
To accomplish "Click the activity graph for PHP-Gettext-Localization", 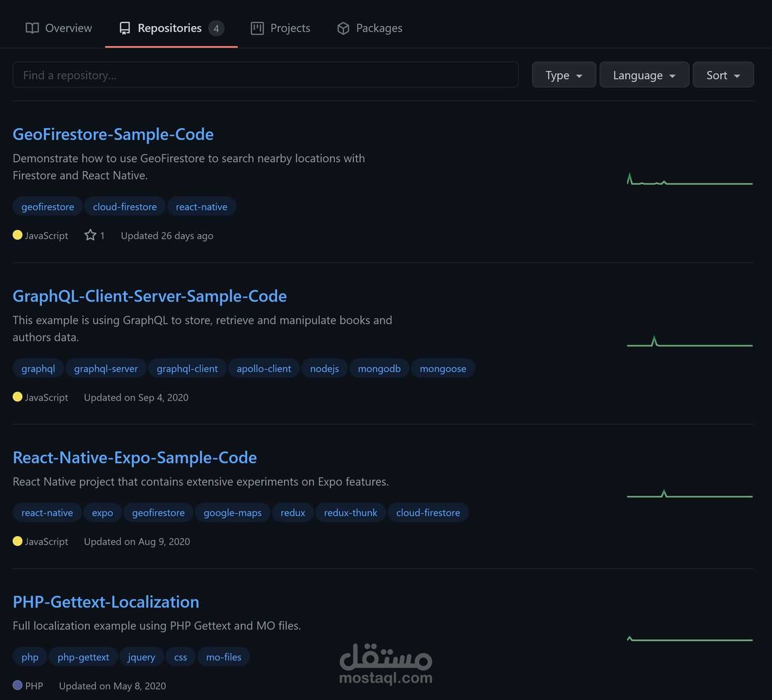I will [x=690, y=639].
